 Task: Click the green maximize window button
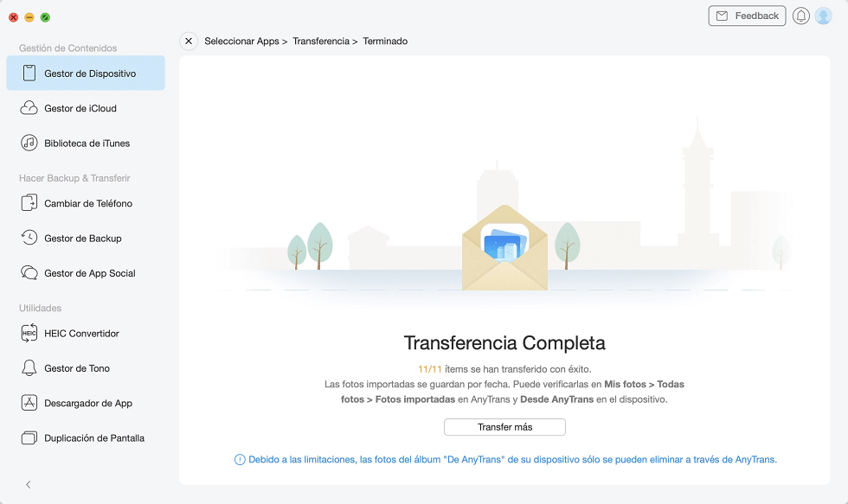click(45, 17)
